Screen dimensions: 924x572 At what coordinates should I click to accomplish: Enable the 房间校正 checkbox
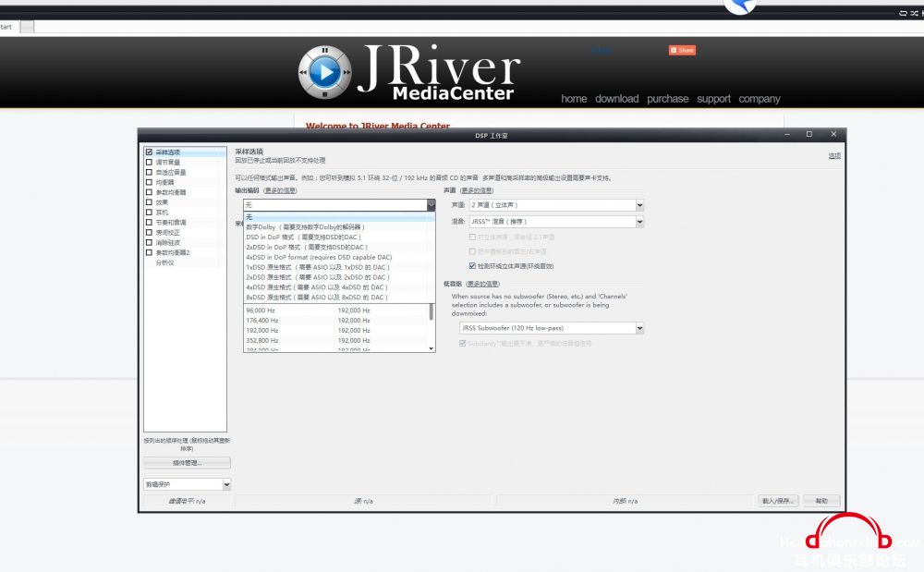[149, 232]
